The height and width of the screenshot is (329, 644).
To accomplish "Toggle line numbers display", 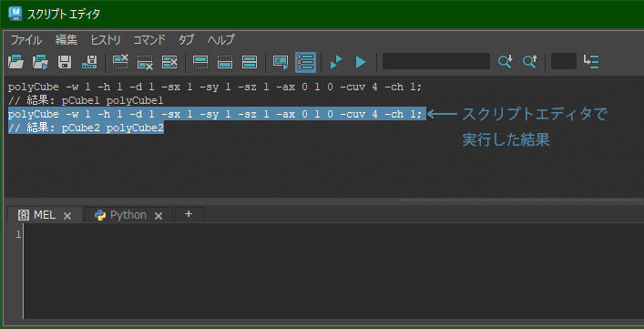I will pos(305,62).
